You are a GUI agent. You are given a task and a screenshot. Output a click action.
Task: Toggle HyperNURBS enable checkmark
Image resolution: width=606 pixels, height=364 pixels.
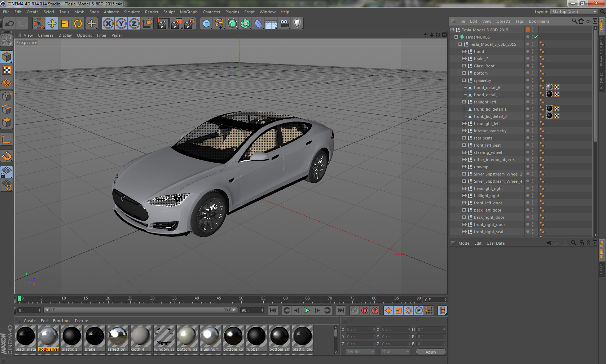(x=536, y=37)
